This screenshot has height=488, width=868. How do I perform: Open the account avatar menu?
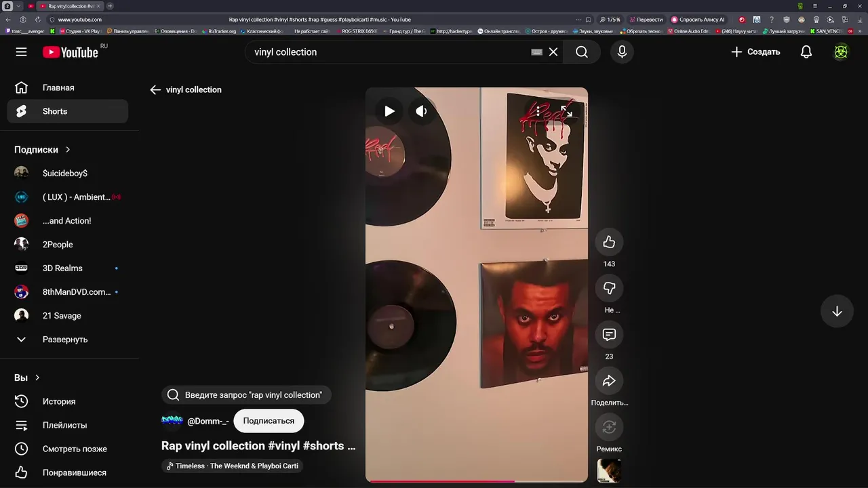[841, 52]
